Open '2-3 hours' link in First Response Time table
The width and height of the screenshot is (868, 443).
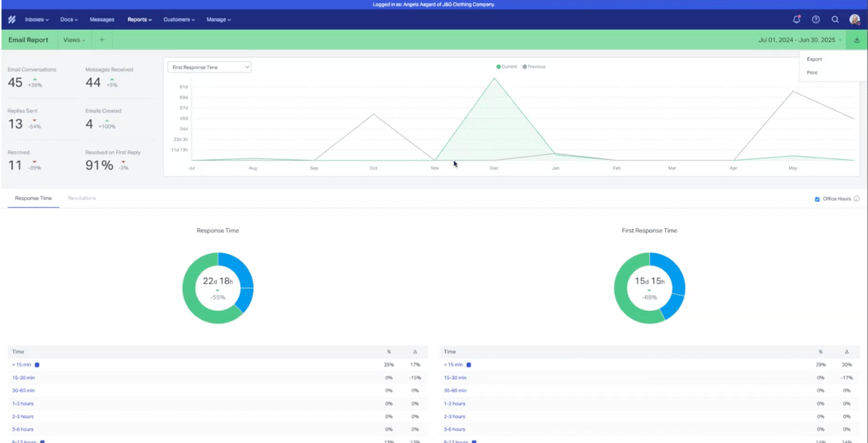[x=454, y=416]
